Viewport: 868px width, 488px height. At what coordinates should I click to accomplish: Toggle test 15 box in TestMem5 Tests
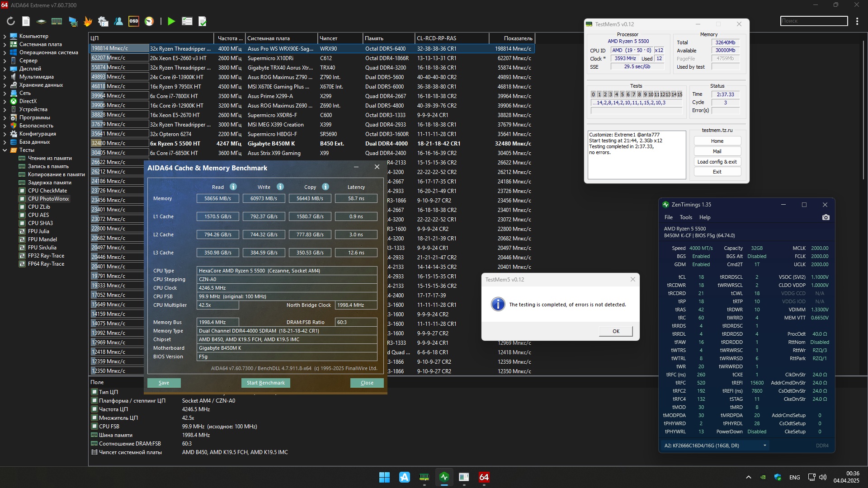point(679,94)
